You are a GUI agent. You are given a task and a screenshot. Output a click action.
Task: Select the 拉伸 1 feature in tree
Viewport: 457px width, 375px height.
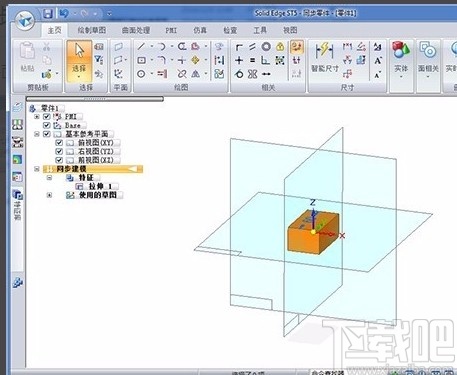pyautogui.click(x=100, y=186)
